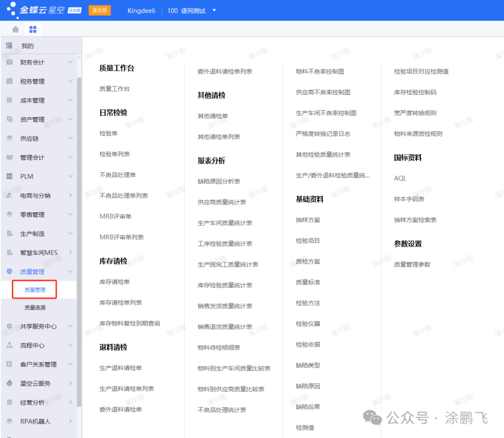Viewport: 504px width, 438px height.
Task: Click the 星空云服务 cloud icon
Action: 9,383
